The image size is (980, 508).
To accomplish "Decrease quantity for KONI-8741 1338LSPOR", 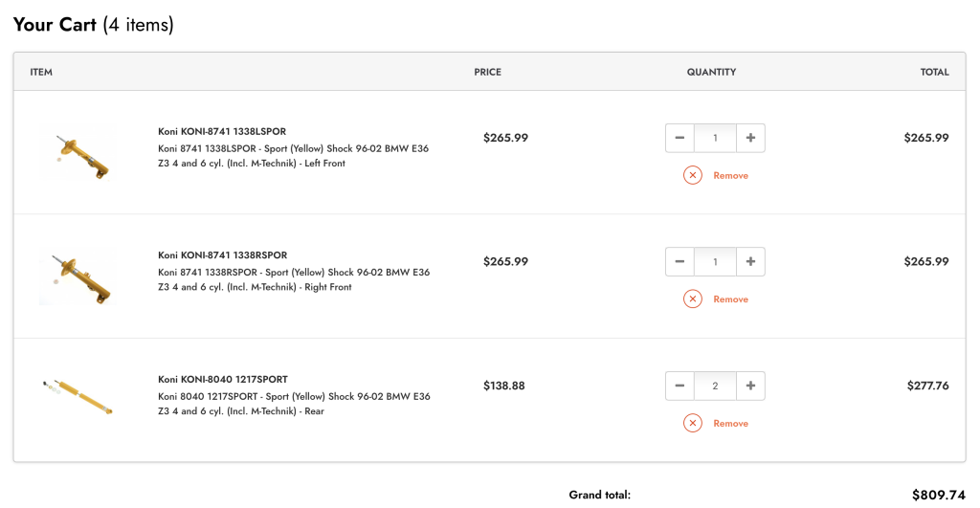I will [680, 138].
